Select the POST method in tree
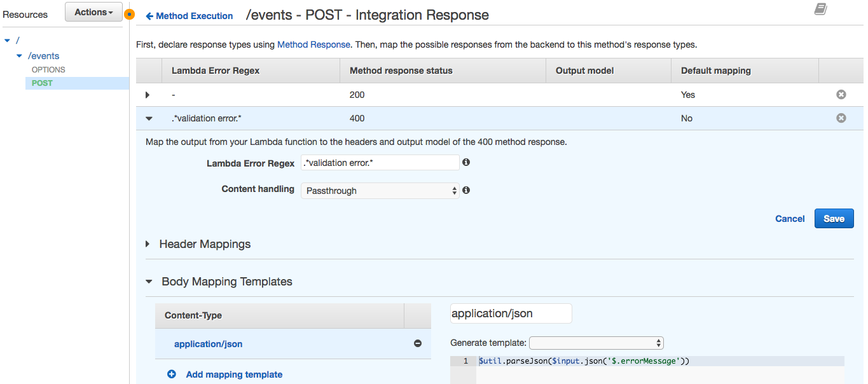The width and height of the screenshot is (868, 384). [42, 83]
